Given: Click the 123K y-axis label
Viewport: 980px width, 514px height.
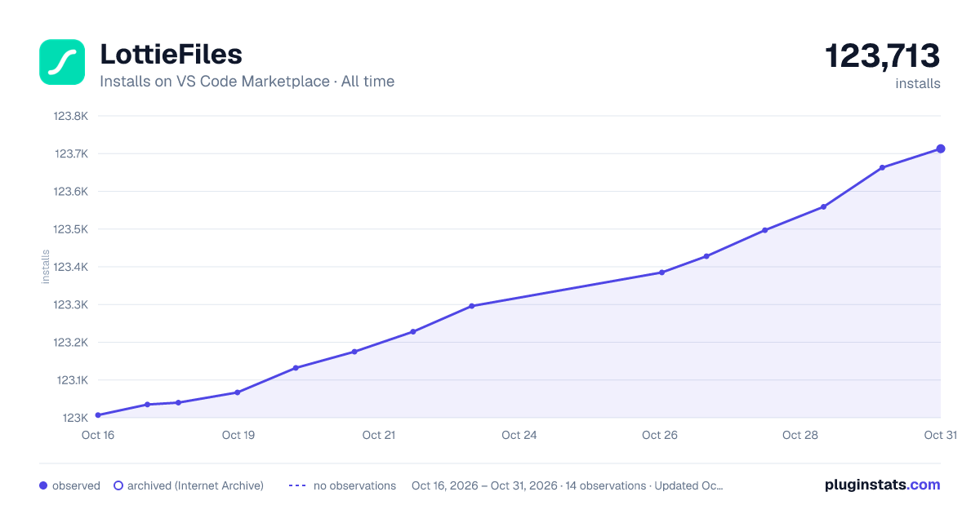Looking at the screenshot, I should [x=75, y=418].
